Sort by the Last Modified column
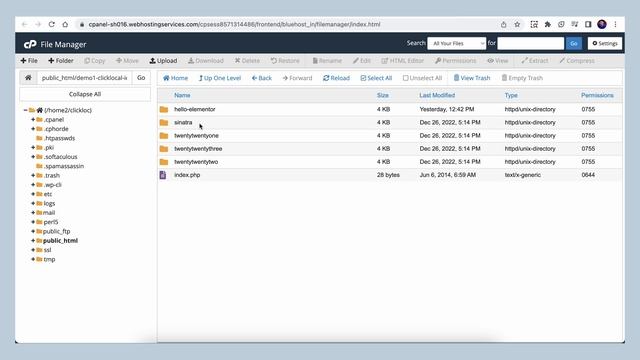The height and width of the screenshot is (360, 640). [437, 95]
